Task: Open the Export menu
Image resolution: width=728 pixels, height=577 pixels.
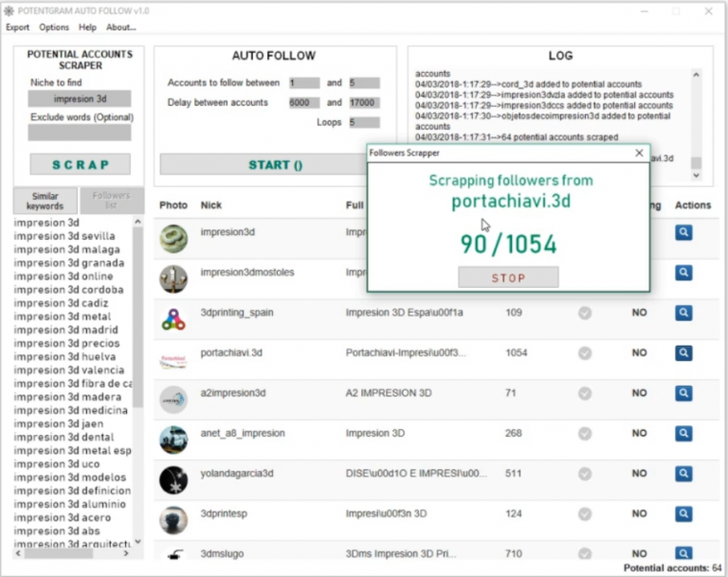Action: pos(18,27)
